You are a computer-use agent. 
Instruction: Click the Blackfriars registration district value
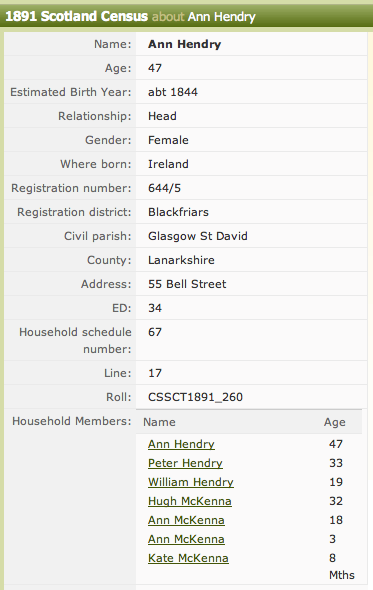coord(178,212)
